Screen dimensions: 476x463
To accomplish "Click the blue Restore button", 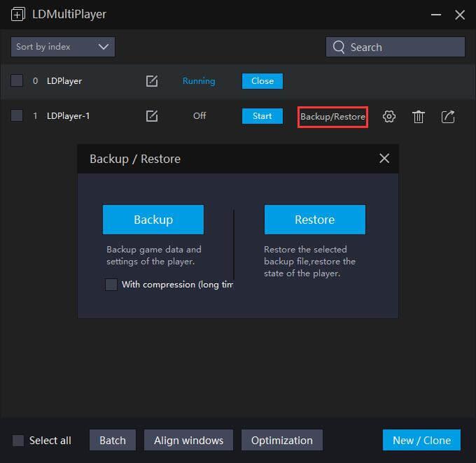I will click(x=315, y=220).
